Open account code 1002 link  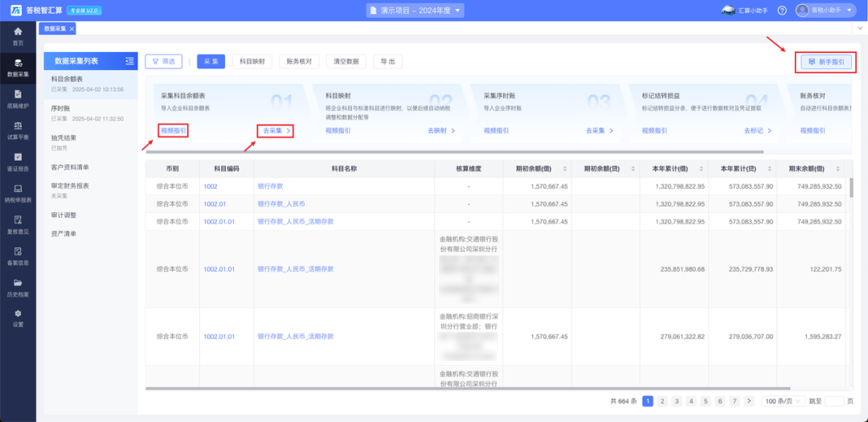click(210, 186)
